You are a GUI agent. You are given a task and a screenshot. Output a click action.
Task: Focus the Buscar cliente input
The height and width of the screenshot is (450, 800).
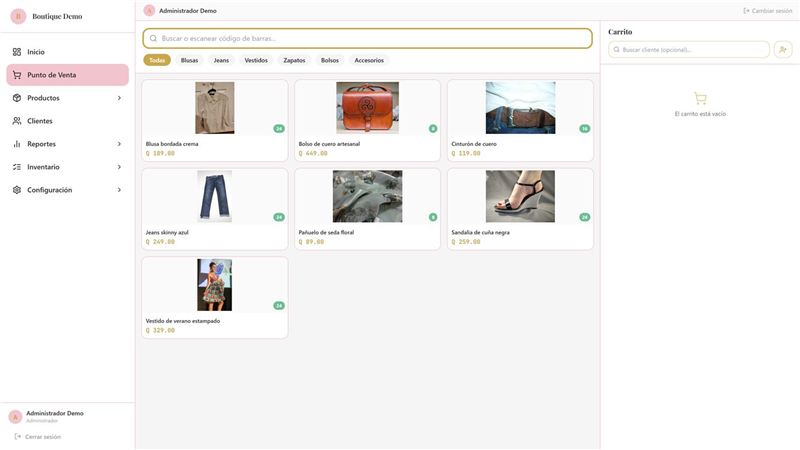tap(689, 49)
